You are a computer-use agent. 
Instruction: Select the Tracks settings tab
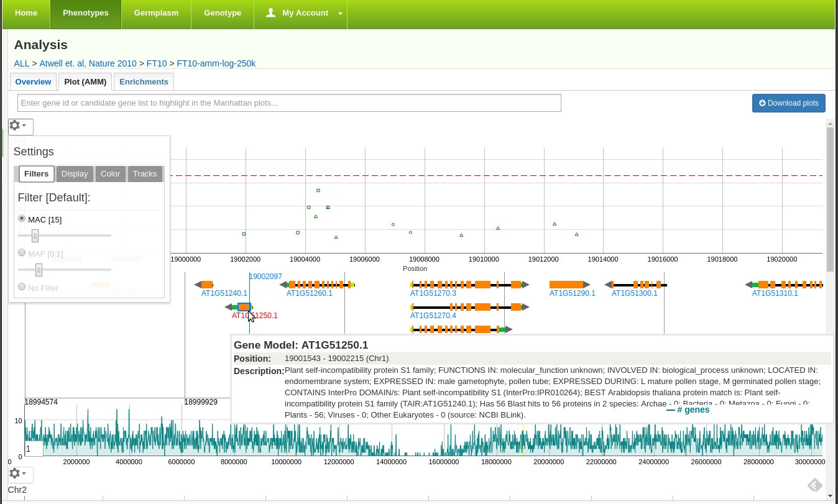[x=145, y=174]
